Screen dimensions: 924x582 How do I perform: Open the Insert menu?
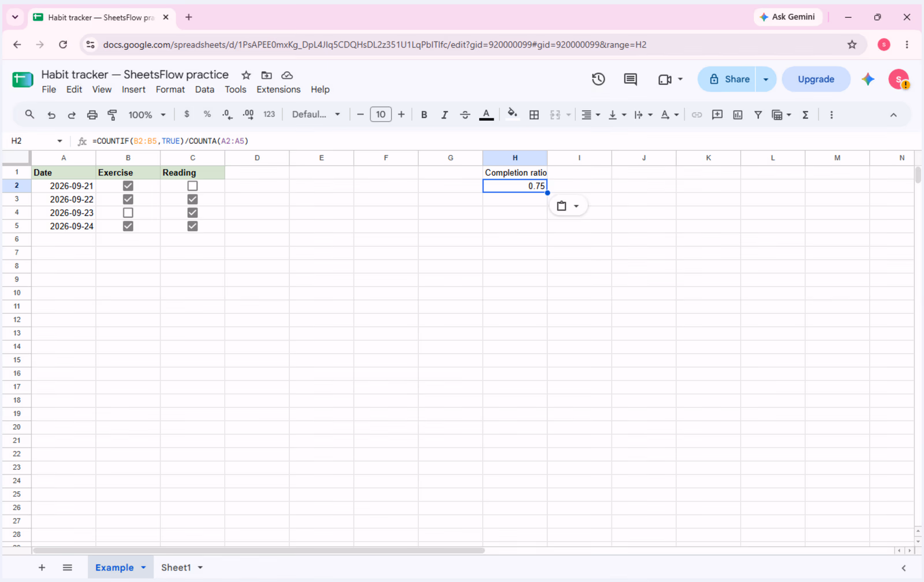click(133, 90)
